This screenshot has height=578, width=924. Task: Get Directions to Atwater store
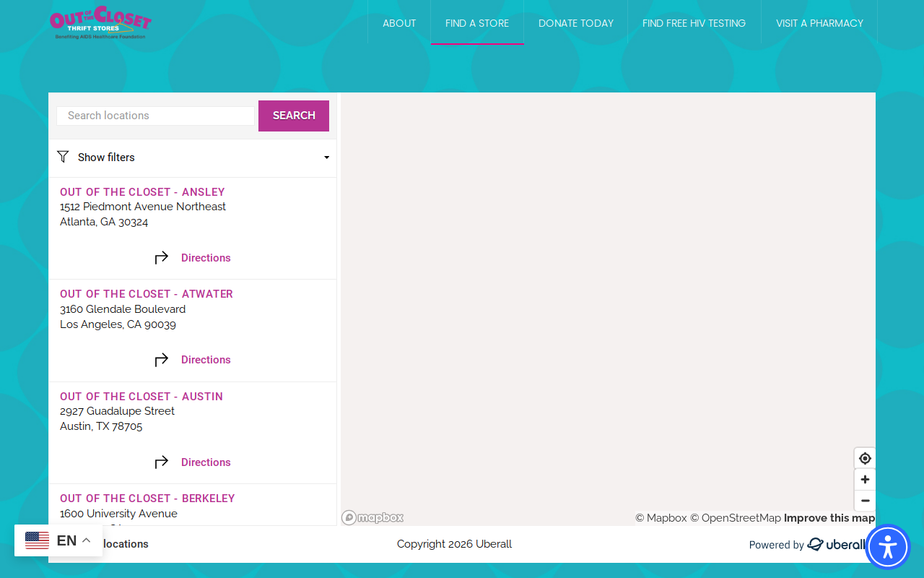click(x=206, y=360)
